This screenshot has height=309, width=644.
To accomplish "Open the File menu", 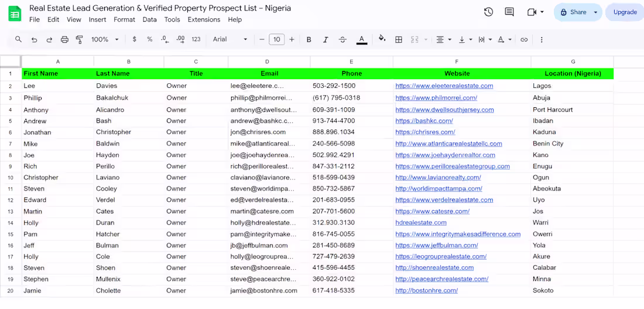I will 35,19.
